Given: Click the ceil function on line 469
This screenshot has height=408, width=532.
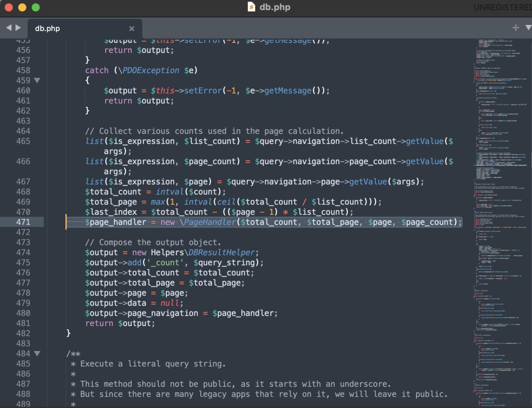Looking at the screenshot, I should (226, 202).
